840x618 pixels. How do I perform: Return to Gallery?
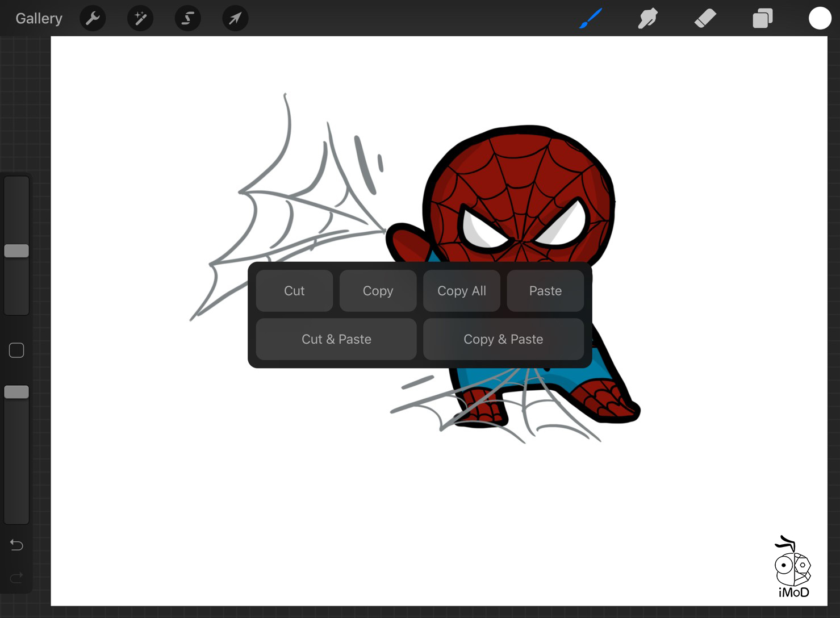pyautogui.click(x=39, y=19)
